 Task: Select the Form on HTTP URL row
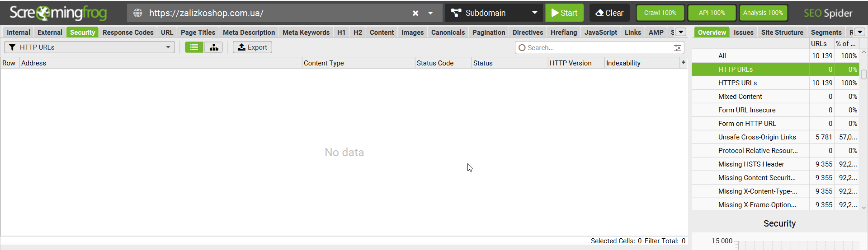click(775, 123)
